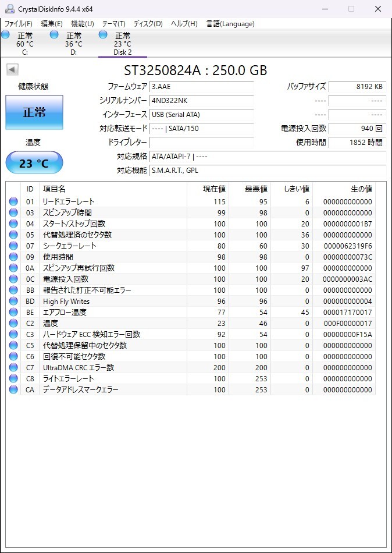
Task: Click raw value 000017170017 in airflow temperature row
Action: pyautogui.click(x=348, y=312)
